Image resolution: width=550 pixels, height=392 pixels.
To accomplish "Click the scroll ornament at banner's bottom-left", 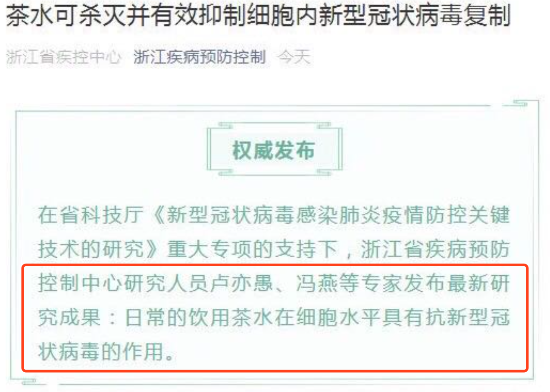I will [x=225, y=173].
